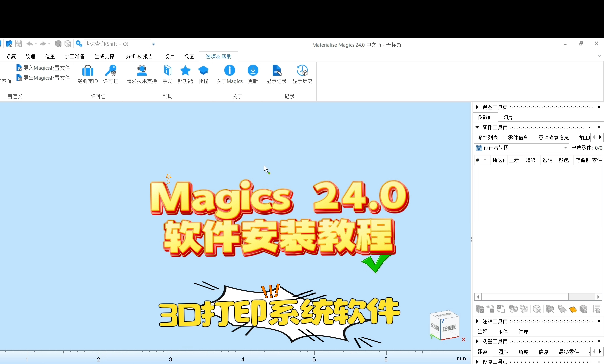Click 显示记录 document icon

[x=277, y=71]
